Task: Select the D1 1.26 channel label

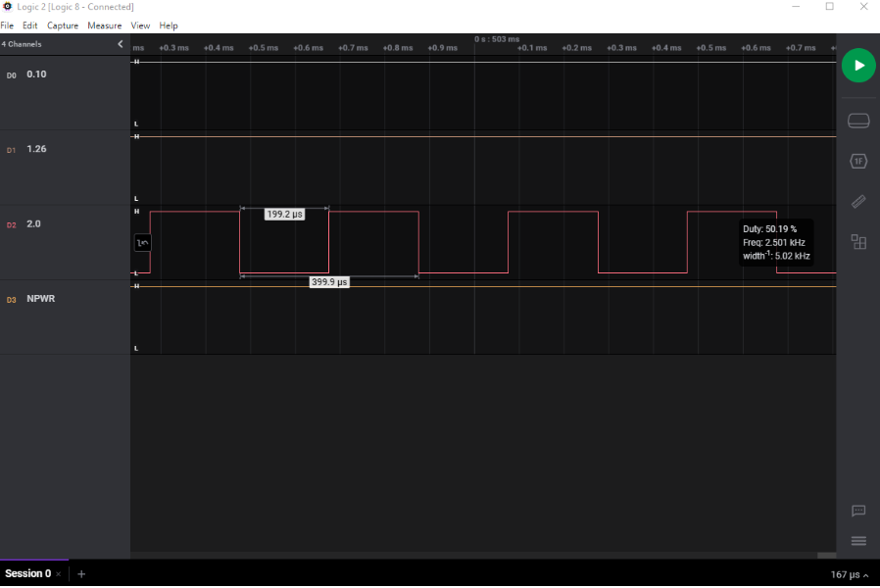Action: click(36, 150)
